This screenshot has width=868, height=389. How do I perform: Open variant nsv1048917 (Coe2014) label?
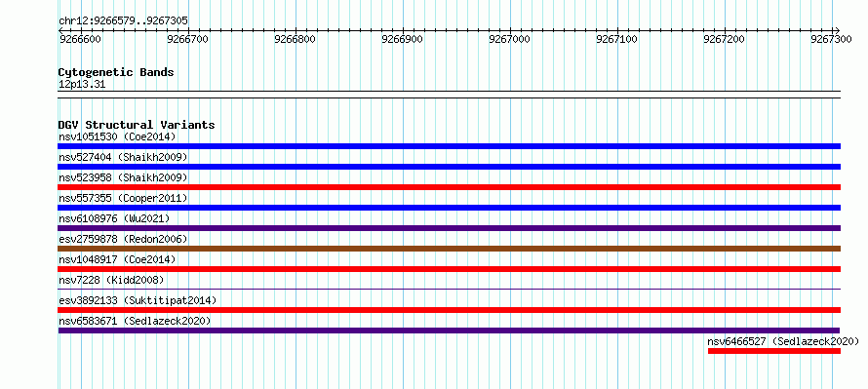[x=117, y=259]
